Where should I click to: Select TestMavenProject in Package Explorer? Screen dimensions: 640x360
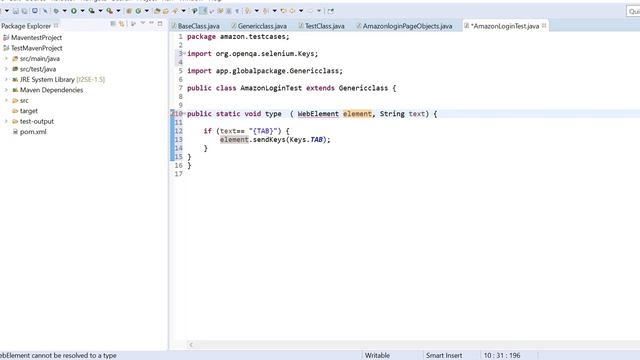[36, 48]
